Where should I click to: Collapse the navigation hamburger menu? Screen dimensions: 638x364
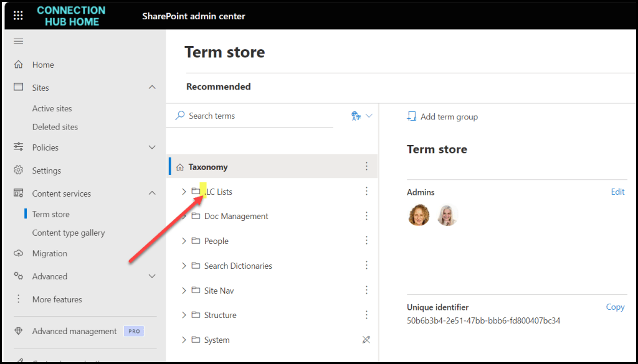pyautogui.click(x=19, y=41)
